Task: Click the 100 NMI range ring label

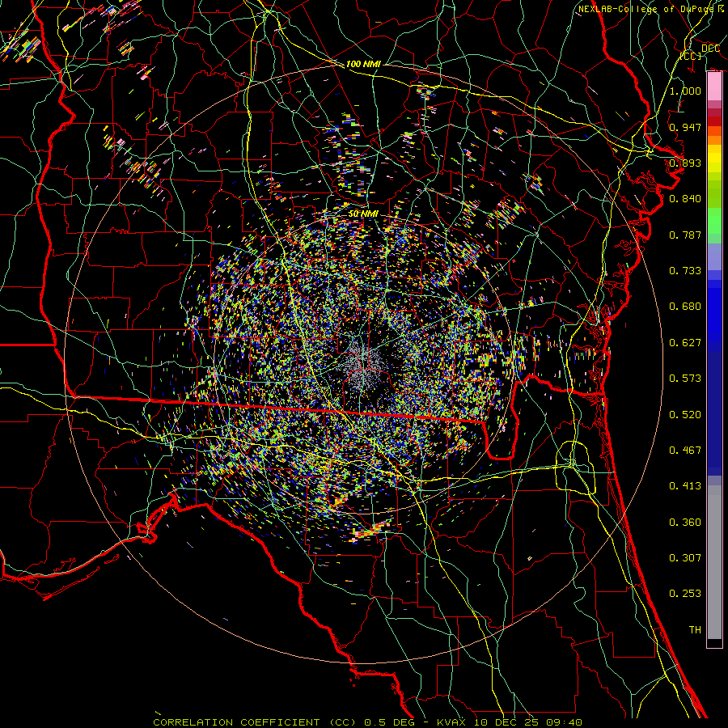Action: coord(363,64)
